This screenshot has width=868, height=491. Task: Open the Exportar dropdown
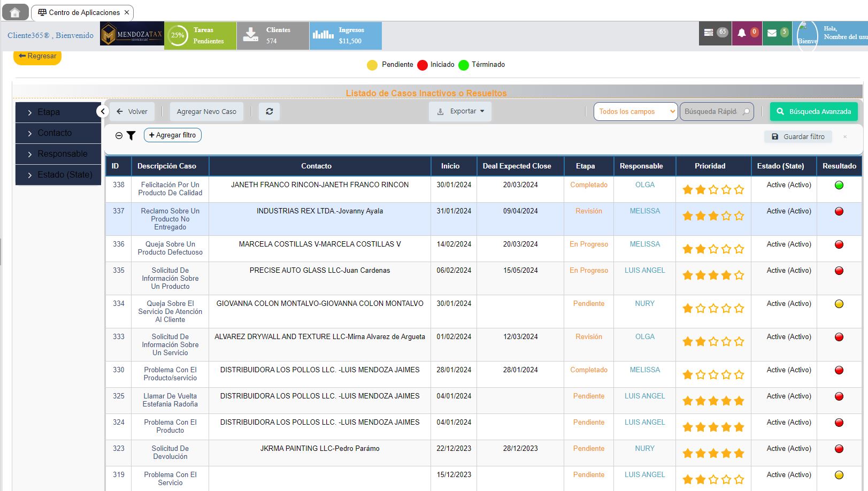coord(460,111)
